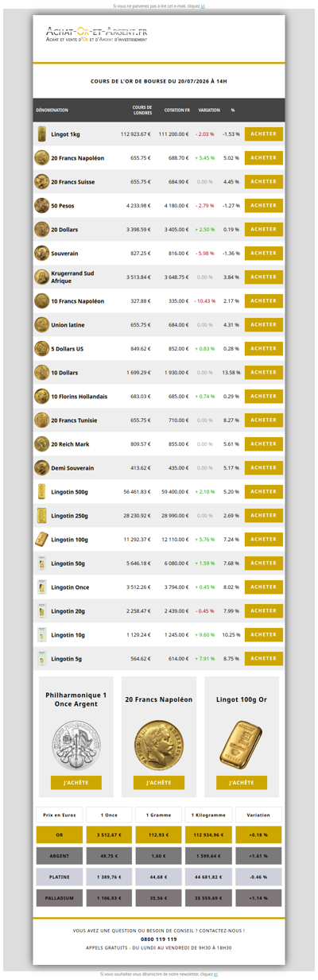Image resolution: width=318 pixels, height=980 pixels.
Task: Click J'ACHÈTE under Lingot 100g Or
Action: pyautogui.click(x=242, y=783)
